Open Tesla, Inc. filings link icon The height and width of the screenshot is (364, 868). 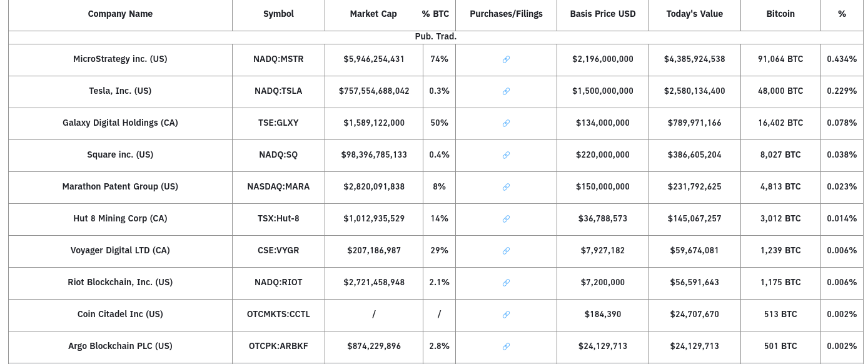coord(506,91)
